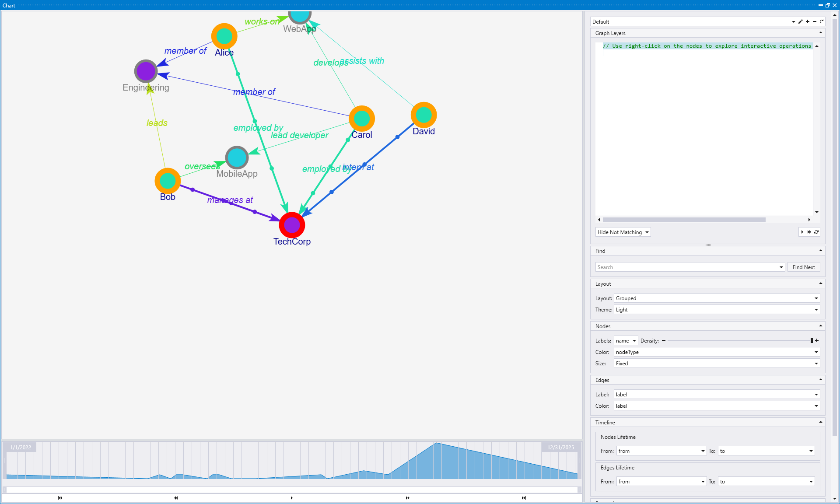The image size is (840, 504).
Task: Open the Hide Not Matching dropdown
Action: [x=623, y=232]
